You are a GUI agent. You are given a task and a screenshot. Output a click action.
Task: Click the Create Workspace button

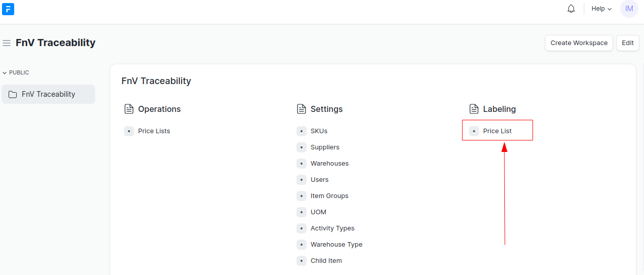(579, 43)
